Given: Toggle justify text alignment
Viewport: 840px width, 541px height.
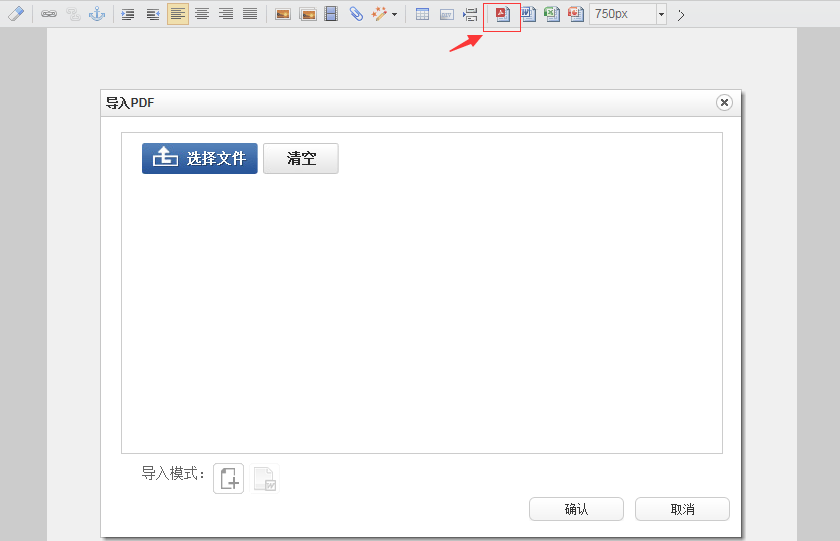Looking at the screenshot, I should (250, 14).
